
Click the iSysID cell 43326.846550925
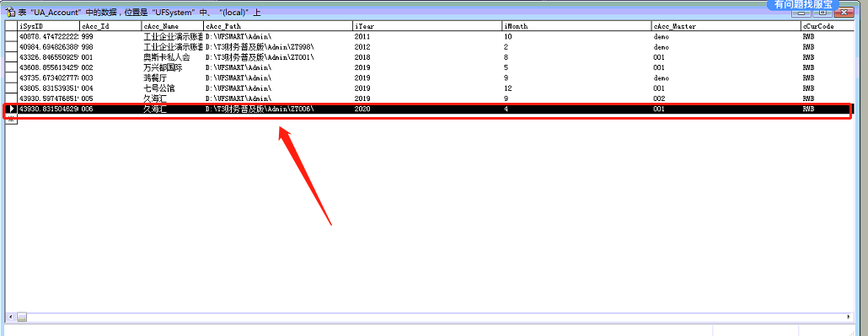[49, 57]
